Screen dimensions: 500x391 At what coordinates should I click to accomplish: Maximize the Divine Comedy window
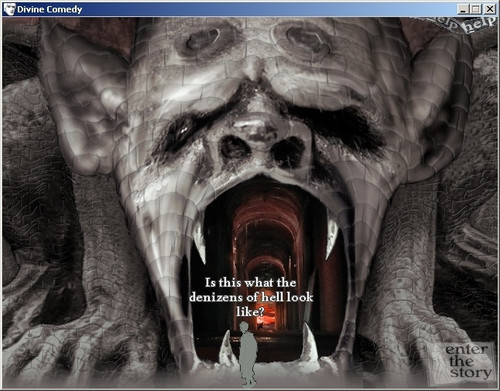(476, 9)
